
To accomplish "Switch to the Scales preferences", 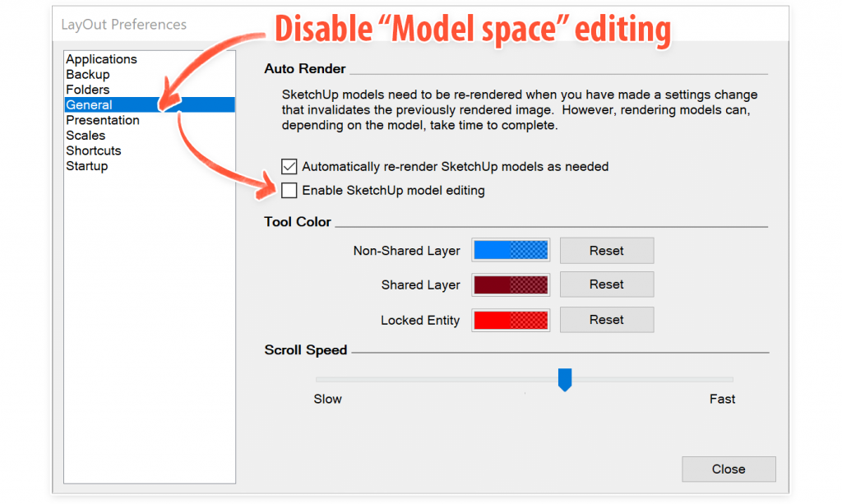I will [86, 136].
